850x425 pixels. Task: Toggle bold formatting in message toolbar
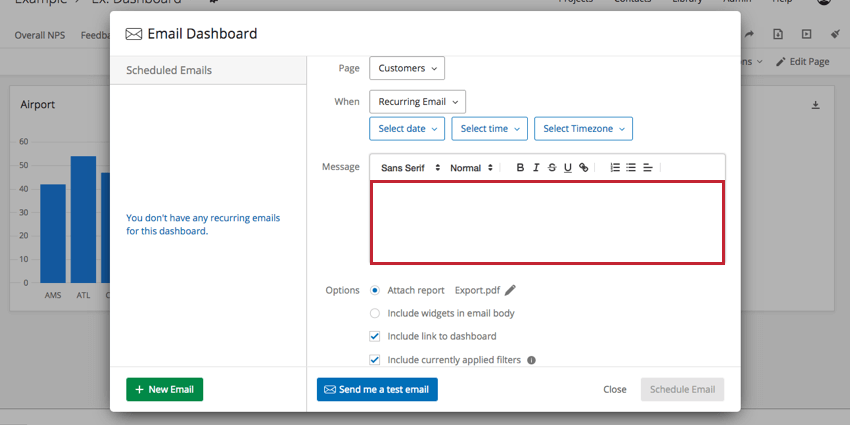coord(520,168)
